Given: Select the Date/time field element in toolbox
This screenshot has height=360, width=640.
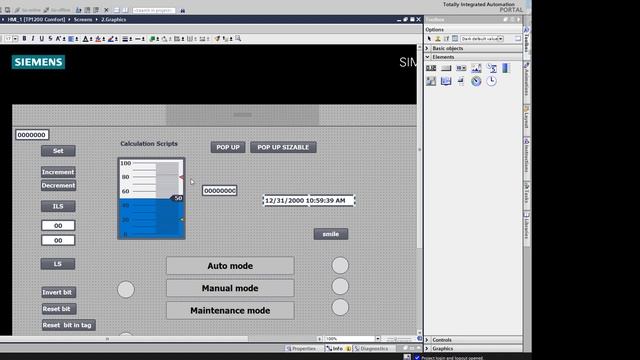Looking at the screenshot, I should (491, 68).
